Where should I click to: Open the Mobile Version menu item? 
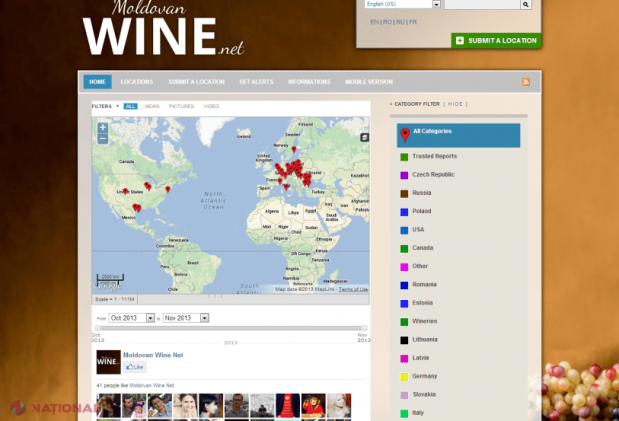[369, 82]
